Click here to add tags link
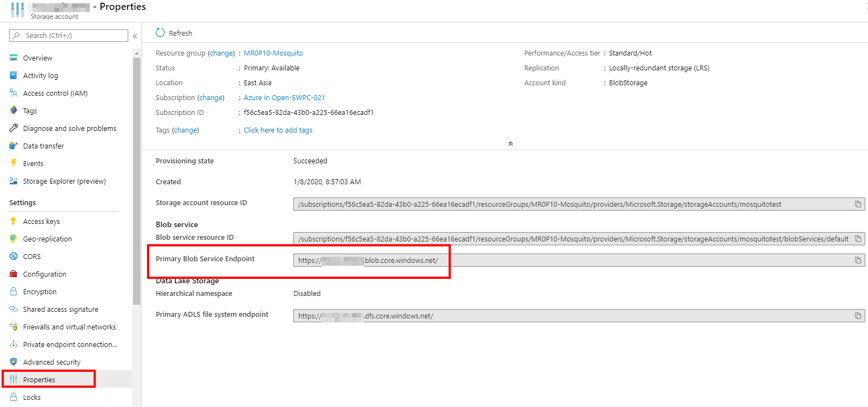 point(278,130)
